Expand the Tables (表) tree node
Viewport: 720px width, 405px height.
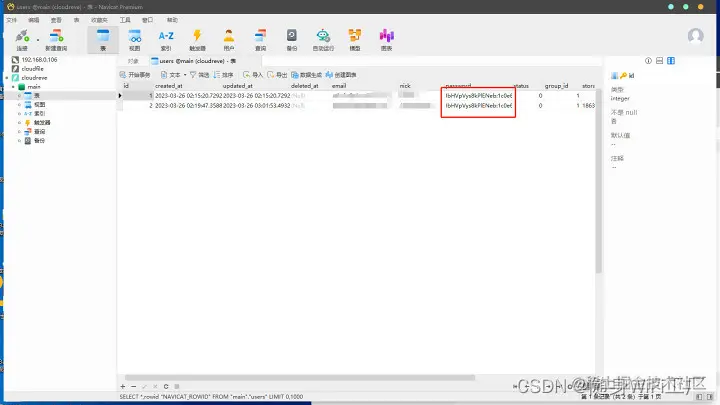[19, 96]
